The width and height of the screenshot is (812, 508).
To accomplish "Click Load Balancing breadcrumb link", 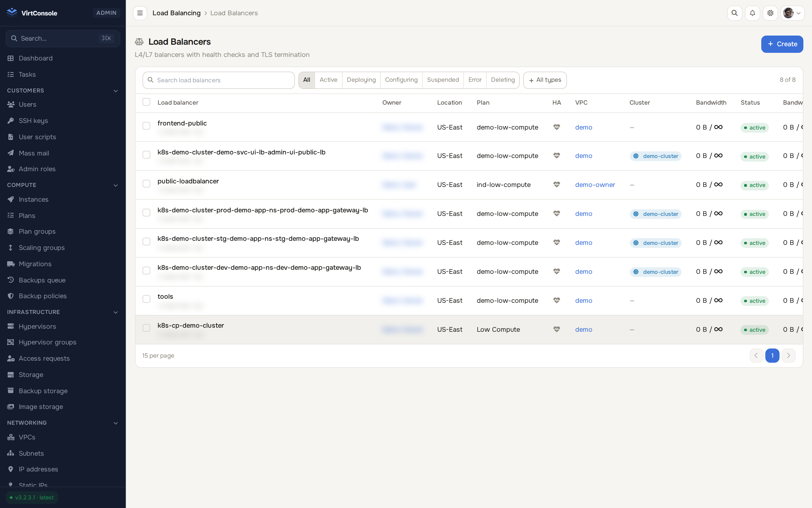I will tap(177, 13).
